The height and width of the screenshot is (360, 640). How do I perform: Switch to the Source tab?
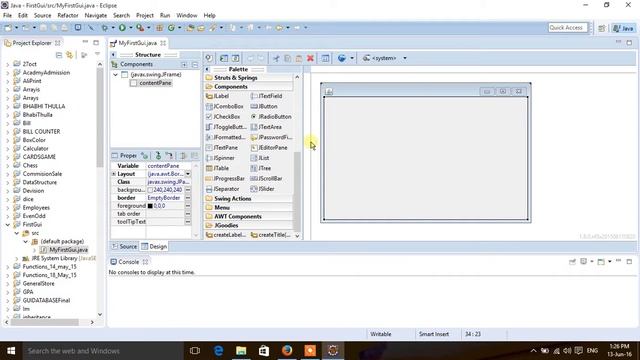coord(124,247)
